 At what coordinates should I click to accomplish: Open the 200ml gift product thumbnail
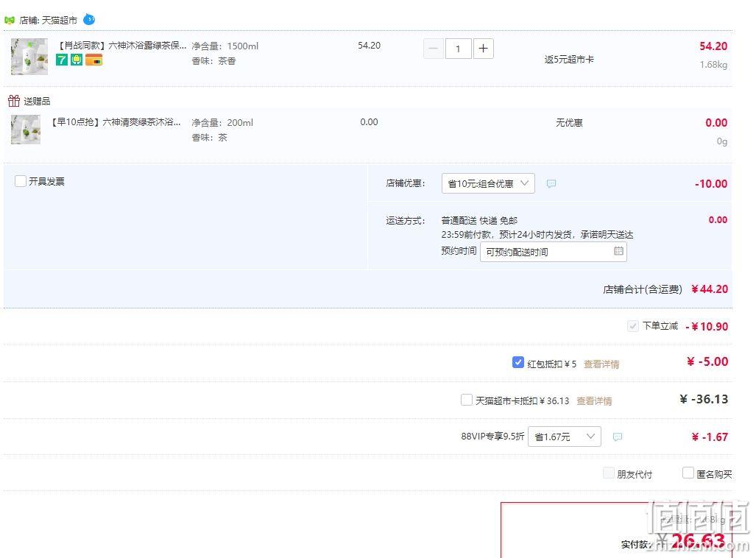[x=26, y=130]
